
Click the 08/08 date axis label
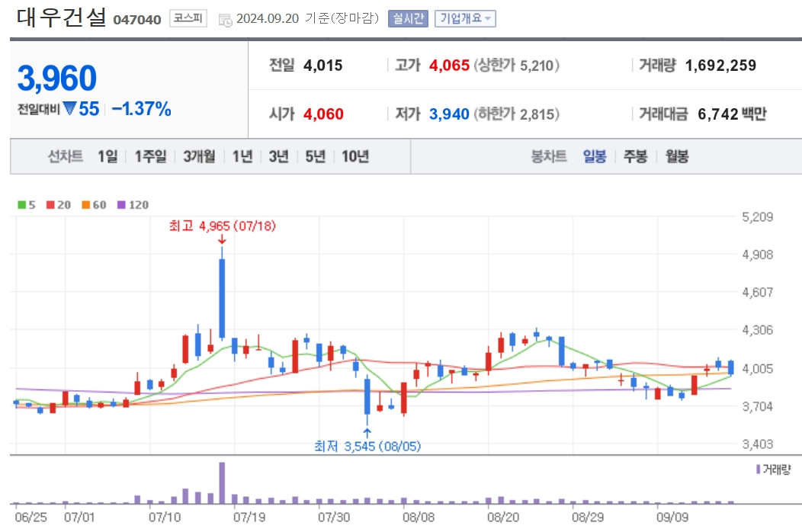pyautogui.click(x=419, y=518)
